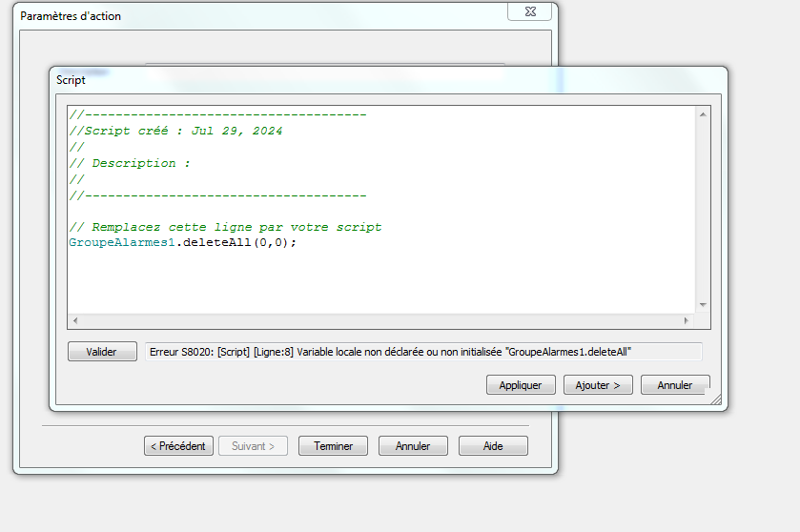Click the "Remplacez cette ligne" comment line
This screenshot has width=800, height=532.
click(226, 227)
